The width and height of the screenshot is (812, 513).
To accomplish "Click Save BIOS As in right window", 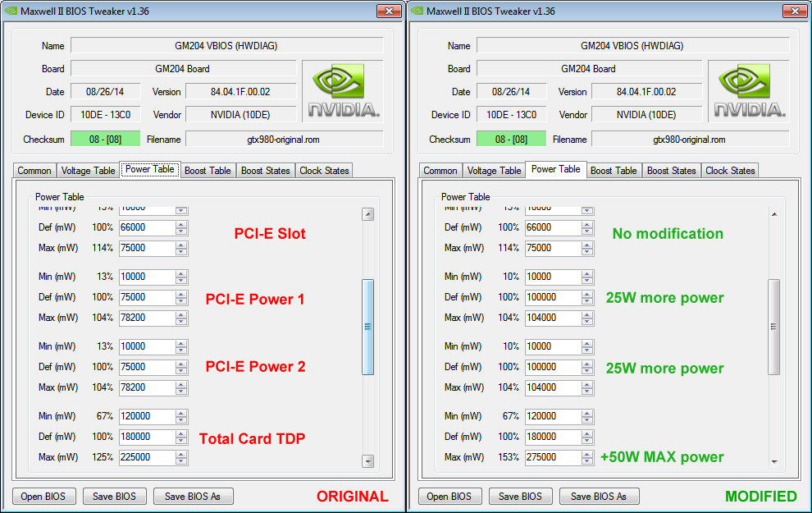I will pos(600,497).
